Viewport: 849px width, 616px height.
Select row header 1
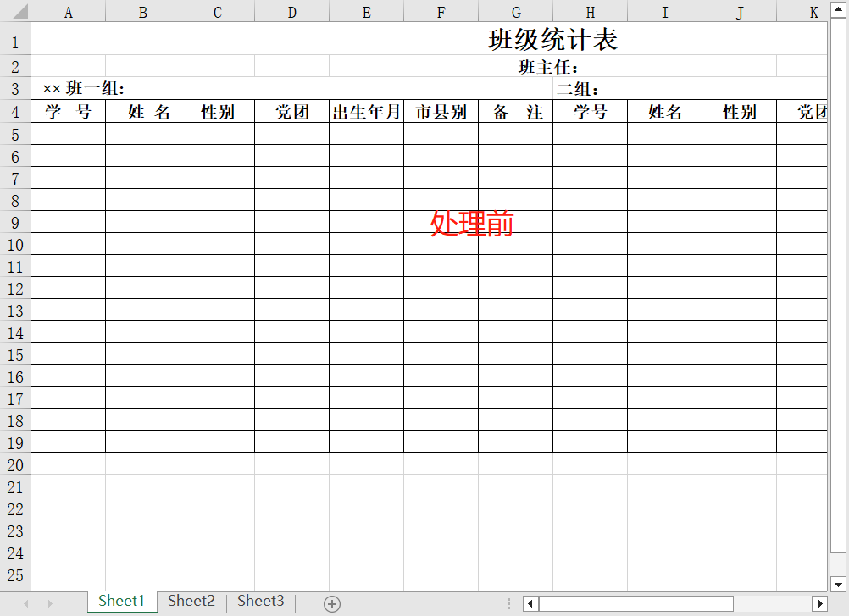click(14, 41)
